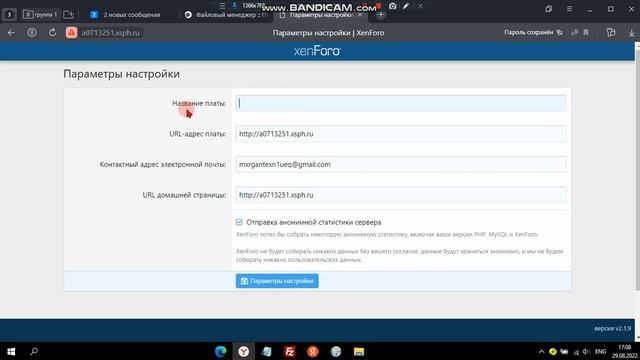Open the notepad-like taskbar app icon

pos(267,351)
